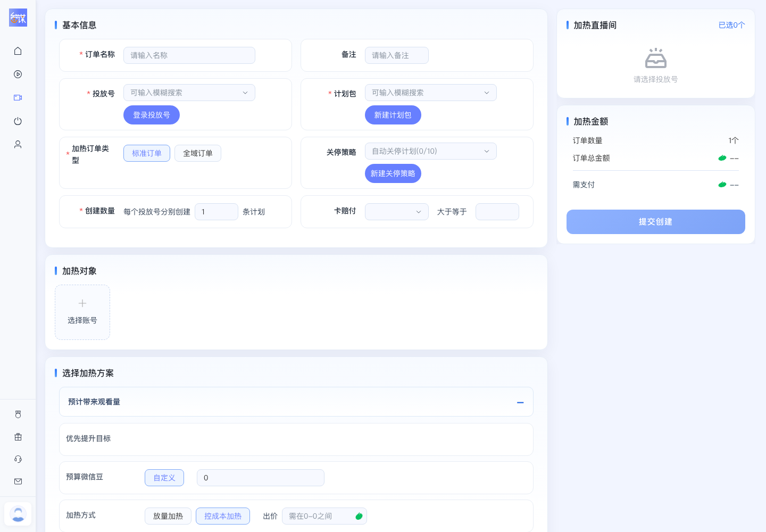Click green bean icon next to 需支付

pyautogui.click(x=722, y=185)
